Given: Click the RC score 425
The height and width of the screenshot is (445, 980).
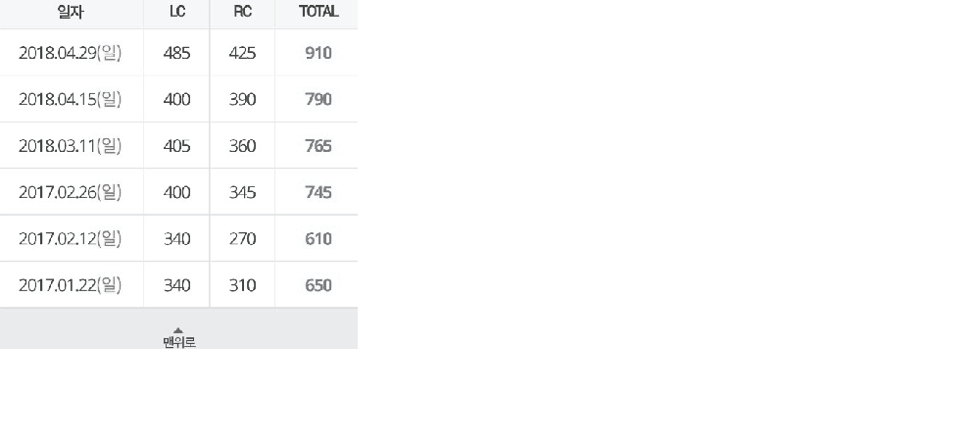Looking at the screenshot, I should point(242,53).
